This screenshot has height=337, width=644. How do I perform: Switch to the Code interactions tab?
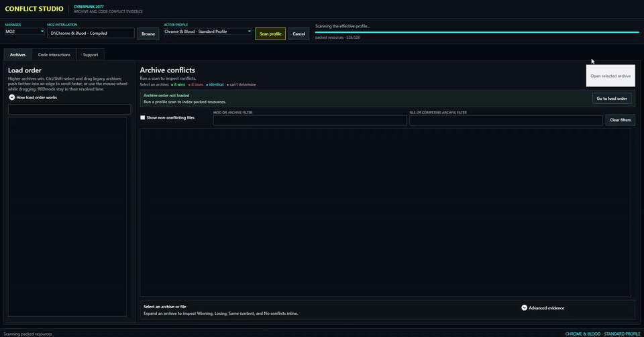(54, 54)
